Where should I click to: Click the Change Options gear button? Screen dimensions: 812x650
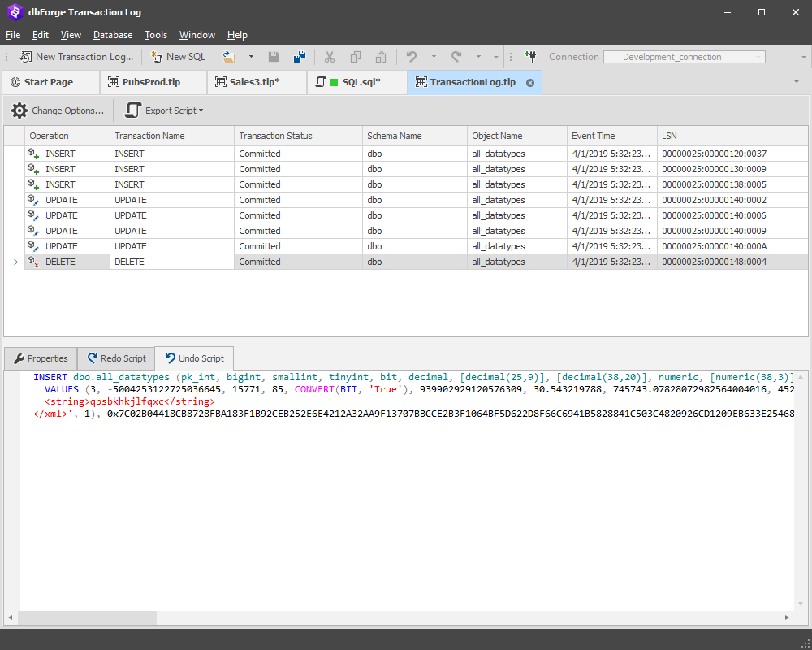pyautogui.click(x=58, y=110)
